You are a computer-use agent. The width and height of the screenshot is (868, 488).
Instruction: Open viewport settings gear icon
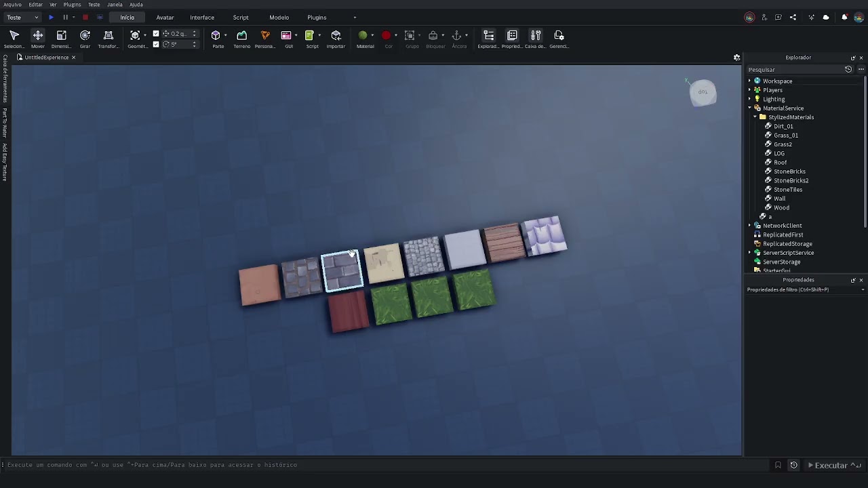[736, 58]
